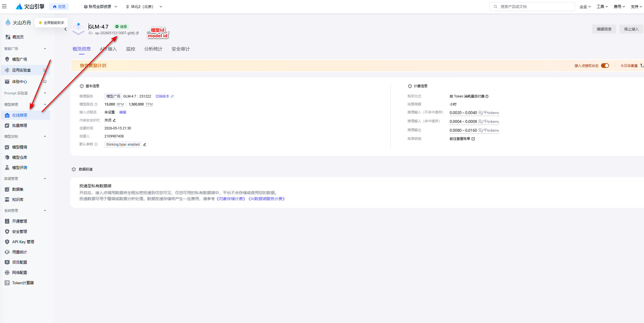The image size is (644, 323).
Task: Open the 工具 menu
Action: (x=602, y=7)
